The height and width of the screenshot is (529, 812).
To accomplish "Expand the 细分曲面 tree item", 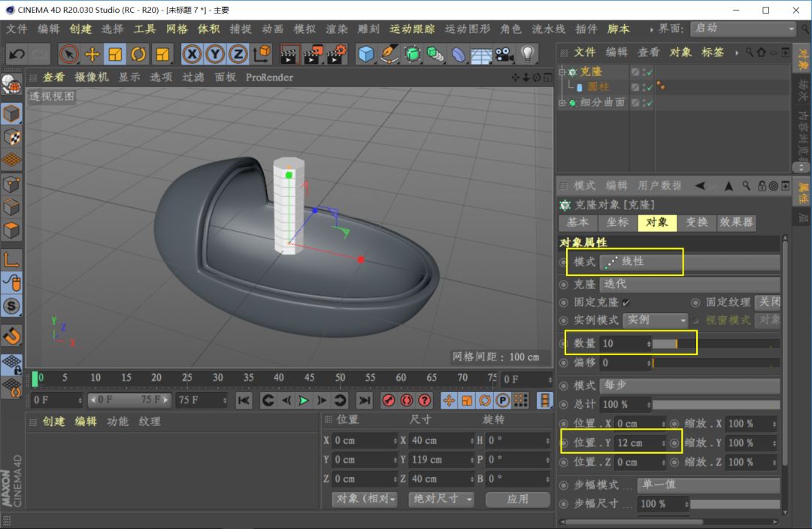I will (561, 102).
